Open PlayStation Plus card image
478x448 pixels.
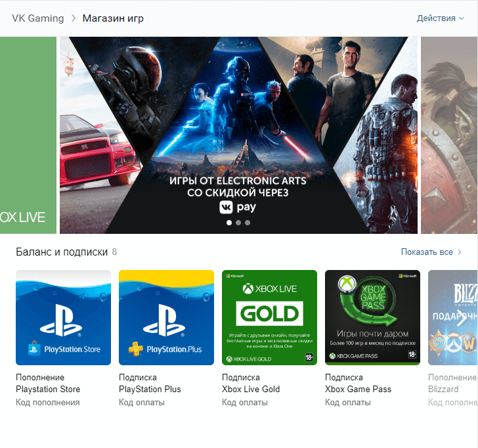pyautogui.click(x=167, y=317)
